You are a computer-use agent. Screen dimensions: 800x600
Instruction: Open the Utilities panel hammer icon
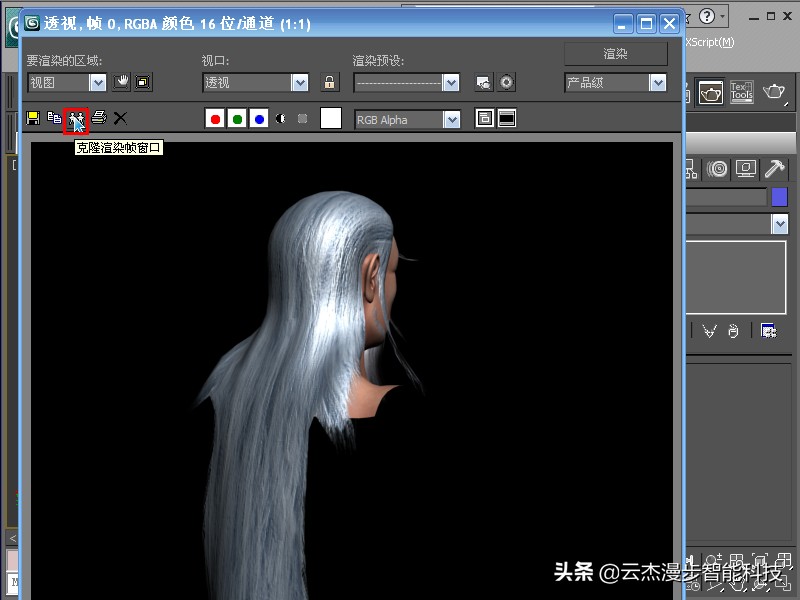coord(777,168)
